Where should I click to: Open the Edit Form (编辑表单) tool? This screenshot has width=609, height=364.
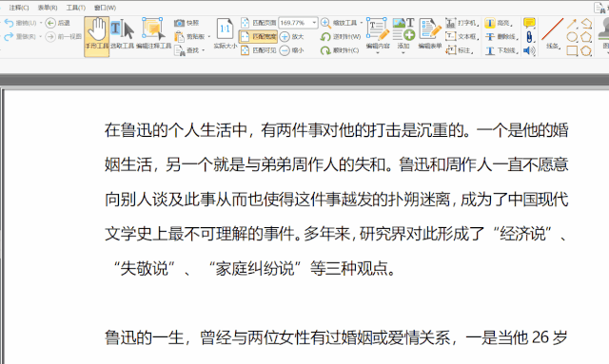430,33
